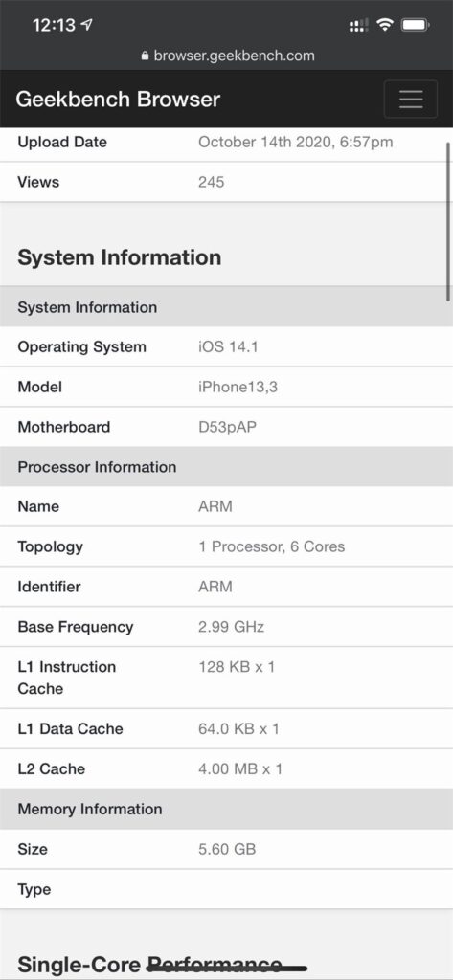
Task: Tap the cellular signal bars icon
Action: coord(358,25)
